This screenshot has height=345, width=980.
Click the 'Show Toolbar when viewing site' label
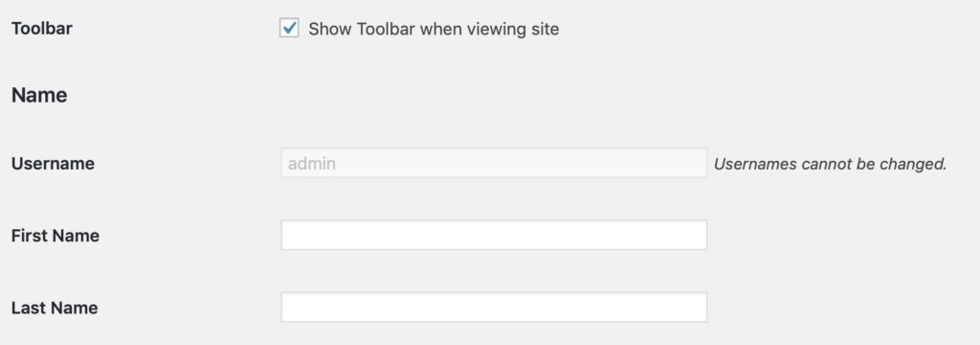[434, 29]
